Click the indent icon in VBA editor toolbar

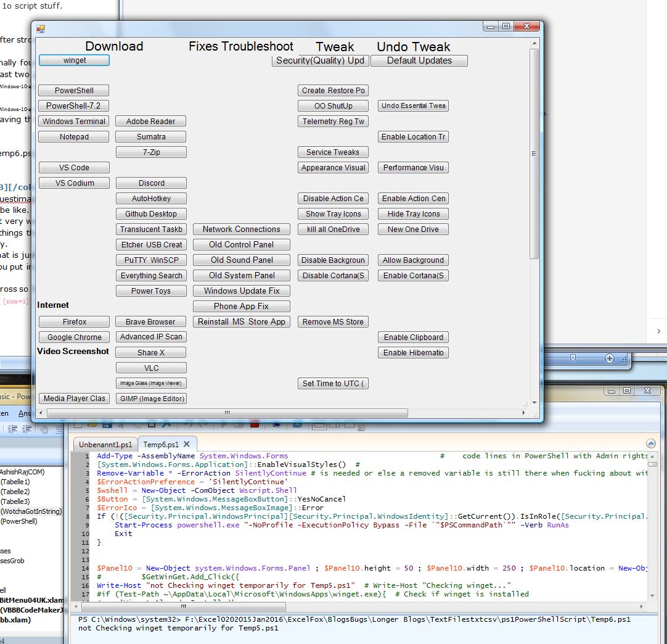point(12,429)
